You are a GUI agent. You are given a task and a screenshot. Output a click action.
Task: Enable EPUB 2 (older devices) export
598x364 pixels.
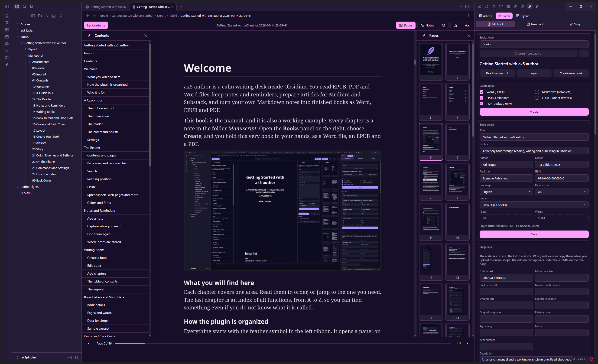537,98
